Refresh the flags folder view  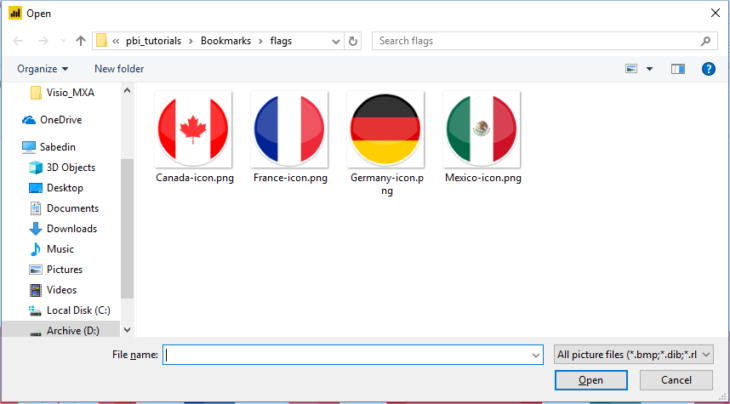[352, 41]
